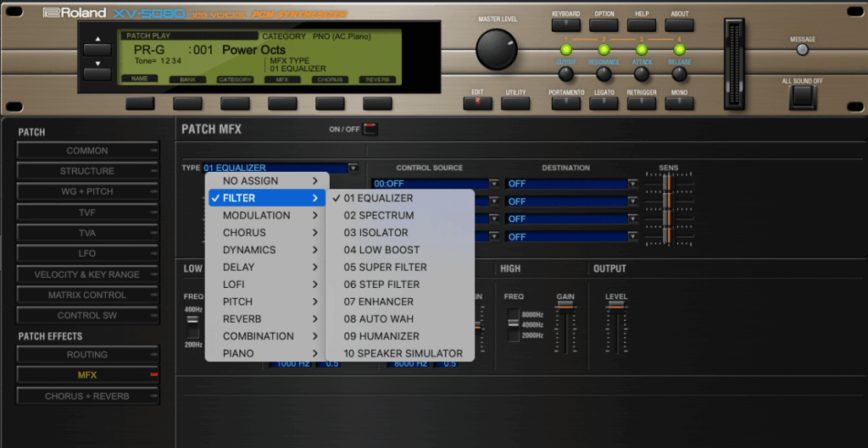
Task: Select NO ASSIGN in type menu
Action: (267, 181)
